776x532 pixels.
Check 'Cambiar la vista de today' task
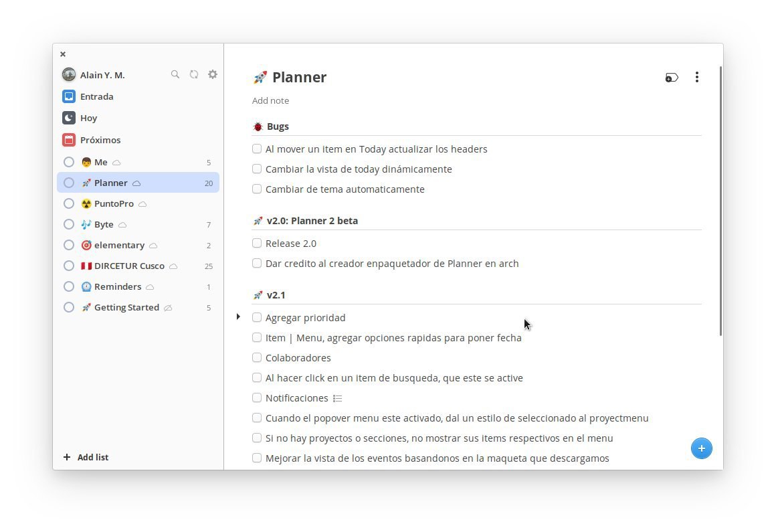[256, 169]
